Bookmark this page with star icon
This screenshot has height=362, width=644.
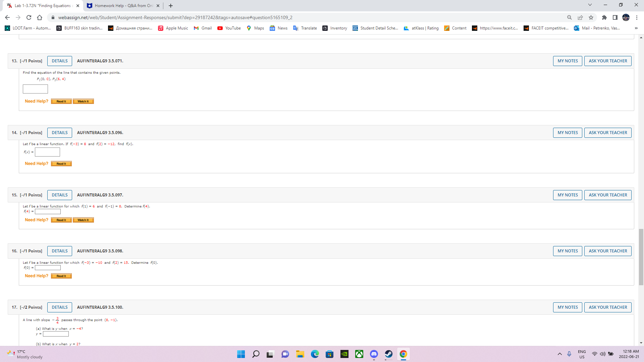(x=591, y=17)
